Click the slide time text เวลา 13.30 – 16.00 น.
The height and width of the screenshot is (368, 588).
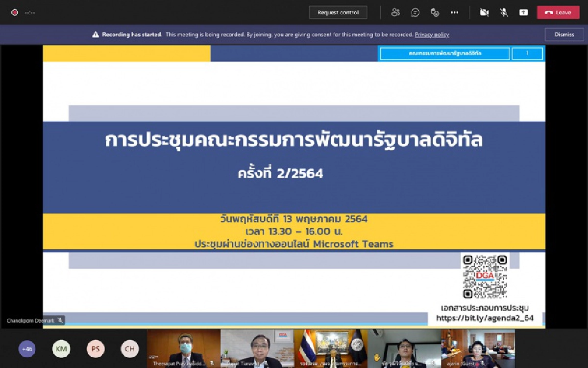294,232
